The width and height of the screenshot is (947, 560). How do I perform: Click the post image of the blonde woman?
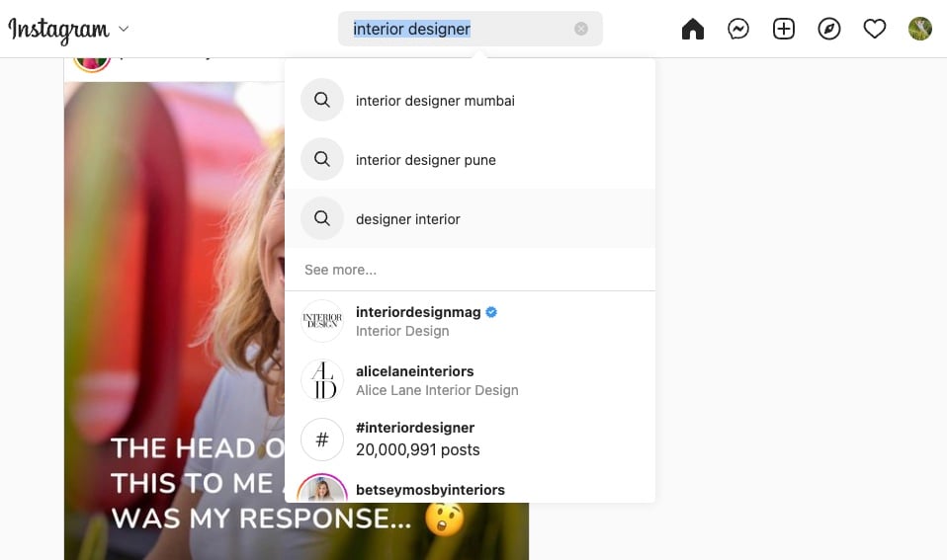(174, 320)
